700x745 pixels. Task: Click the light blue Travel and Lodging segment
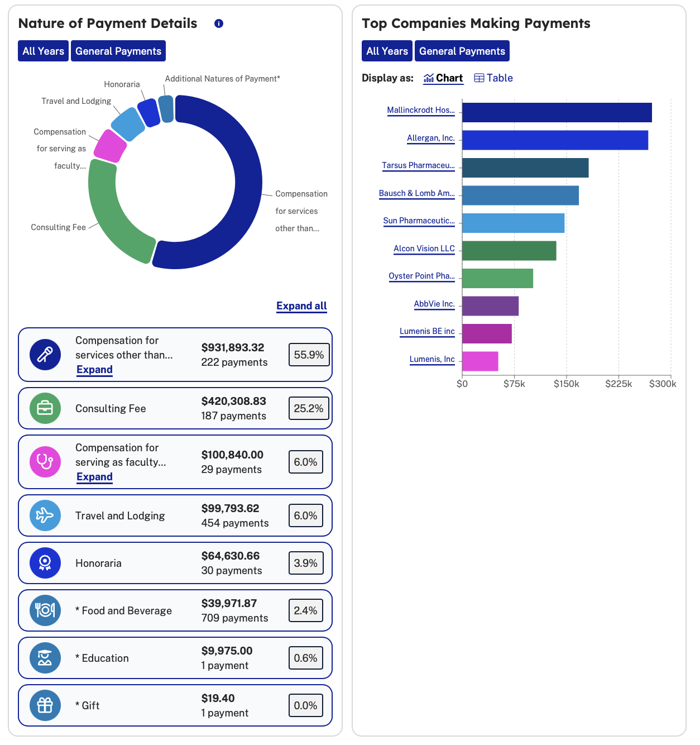[128, 124]
